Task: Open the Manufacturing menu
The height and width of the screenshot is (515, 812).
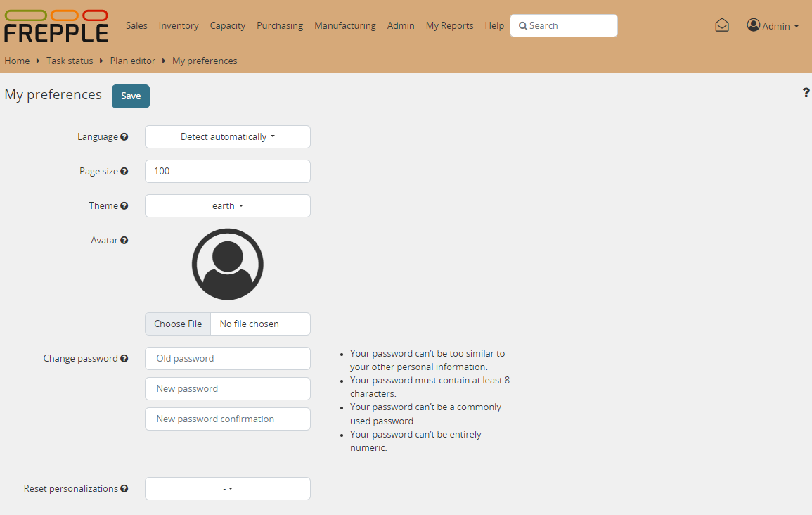Action: (x=344, y=26)
